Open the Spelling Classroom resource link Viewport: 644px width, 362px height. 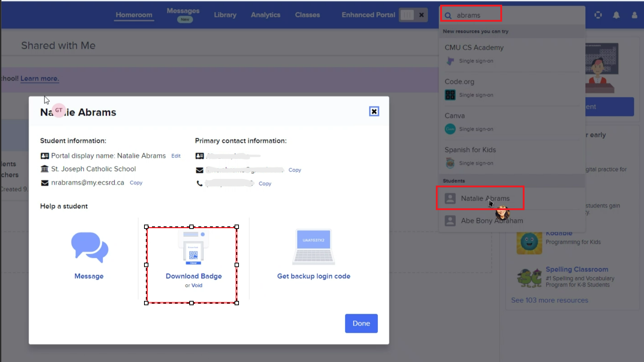coord(577,269)
